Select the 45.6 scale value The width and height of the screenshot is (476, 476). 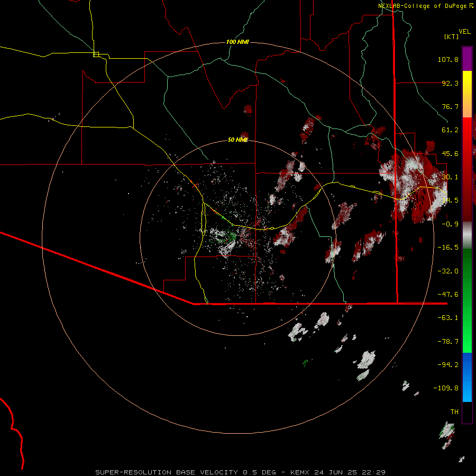450,153
